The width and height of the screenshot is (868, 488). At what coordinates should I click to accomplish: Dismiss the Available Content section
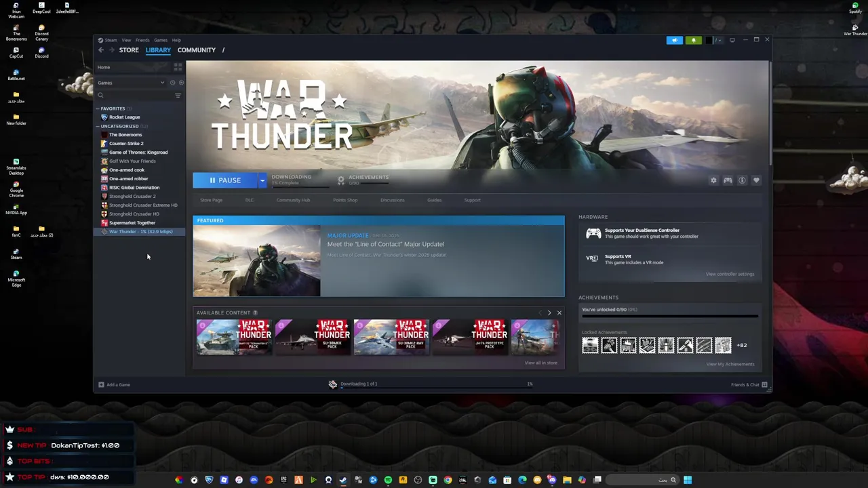[559, 313]
